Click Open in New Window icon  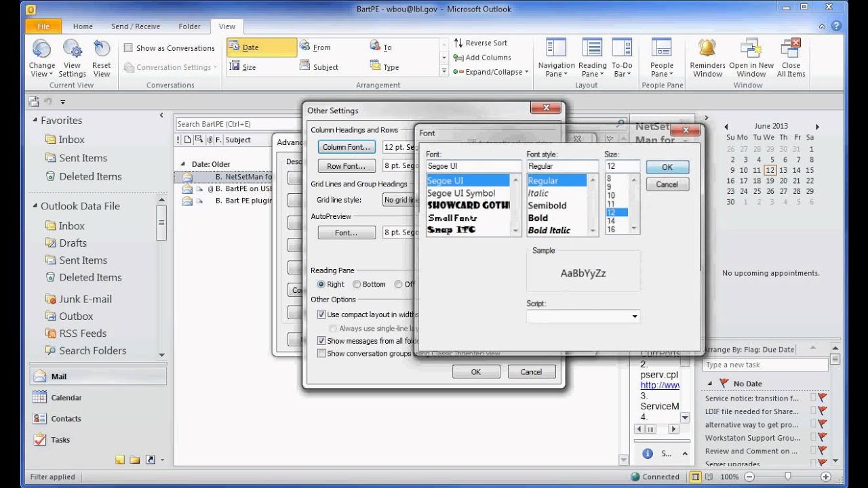tap(751, 58)
